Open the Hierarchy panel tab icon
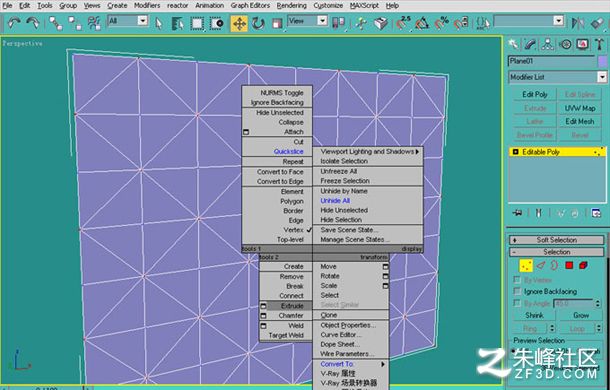The image size is (610, 390). click(x=548, y=44)
